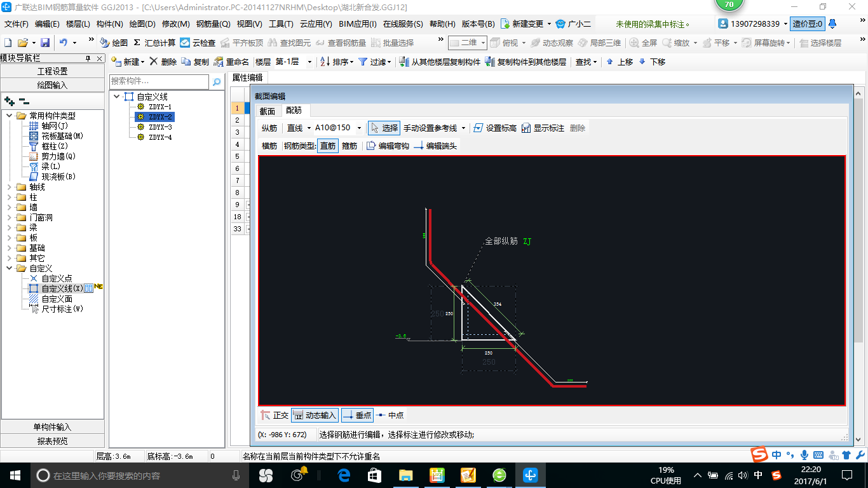Toggle 中点 midpoint snap
The image size is (868, 488).
390,415
